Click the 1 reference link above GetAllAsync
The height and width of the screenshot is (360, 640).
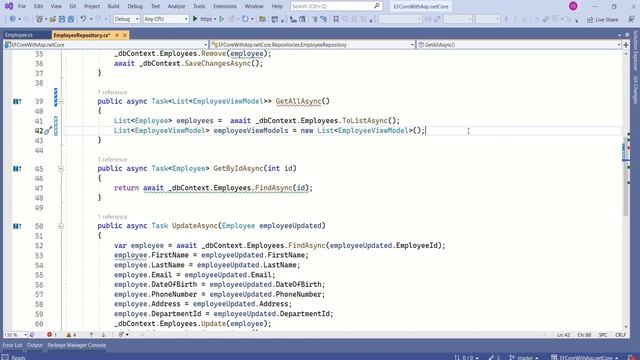pyautogui.click(x=112, y=92)
